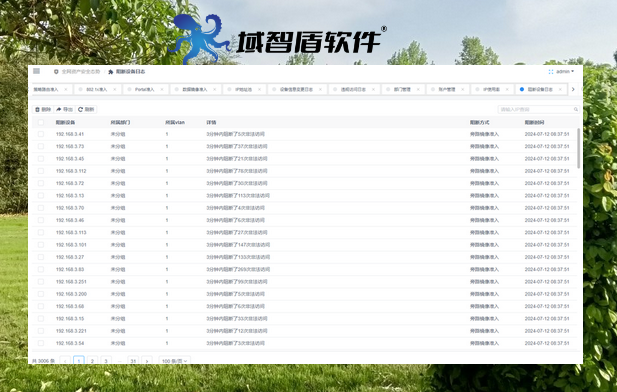The width and height of the screenshot is (617, 392).
Task: Click the current page 1 button
Action: click(x=79, y=361)
